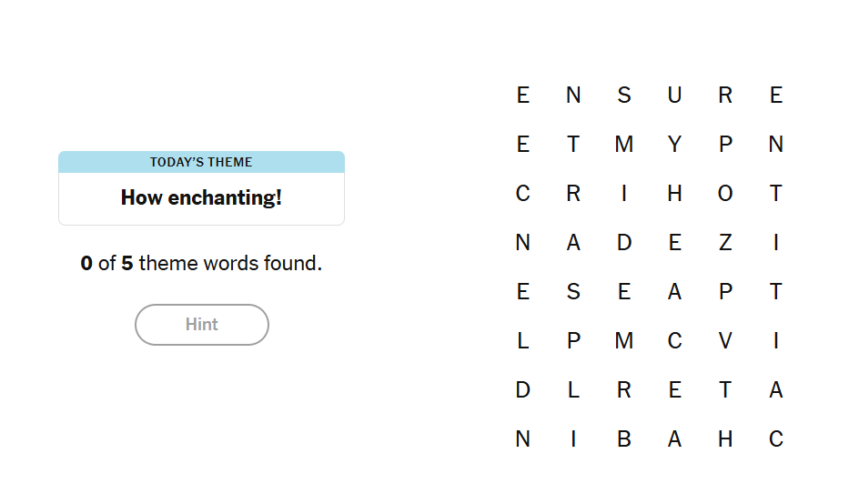Select the letter U in the grid
This screenshot has height=504, width=849.
coord(674,96)
